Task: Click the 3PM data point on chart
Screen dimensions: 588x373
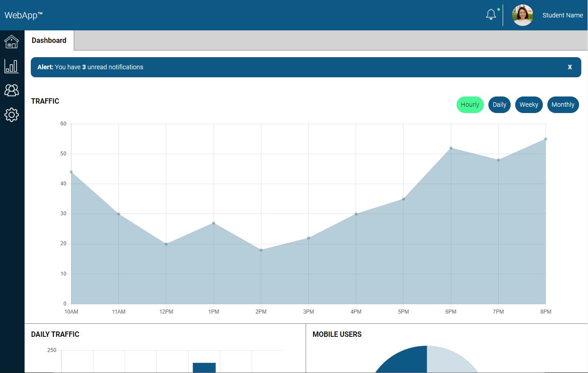Action: 308,238
